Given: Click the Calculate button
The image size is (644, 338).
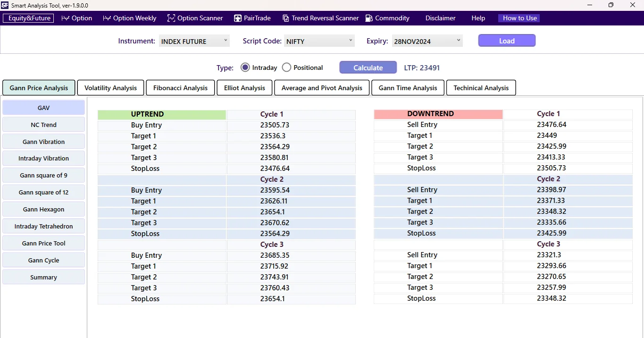Looking at the screenshot, I should point(368,67).
